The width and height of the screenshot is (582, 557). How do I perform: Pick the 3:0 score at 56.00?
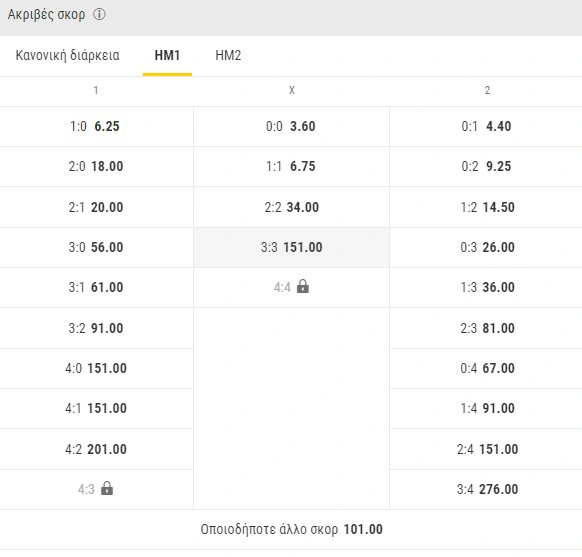pyautogui.click(x=96, y=247)
